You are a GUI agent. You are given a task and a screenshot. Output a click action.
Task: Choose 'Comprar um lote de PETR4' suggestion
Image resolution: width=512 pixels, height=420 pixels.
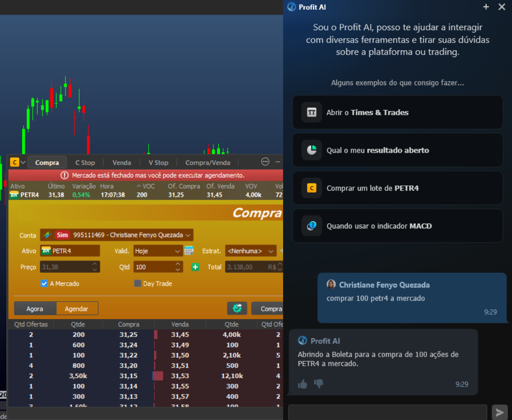coord(397,188)
